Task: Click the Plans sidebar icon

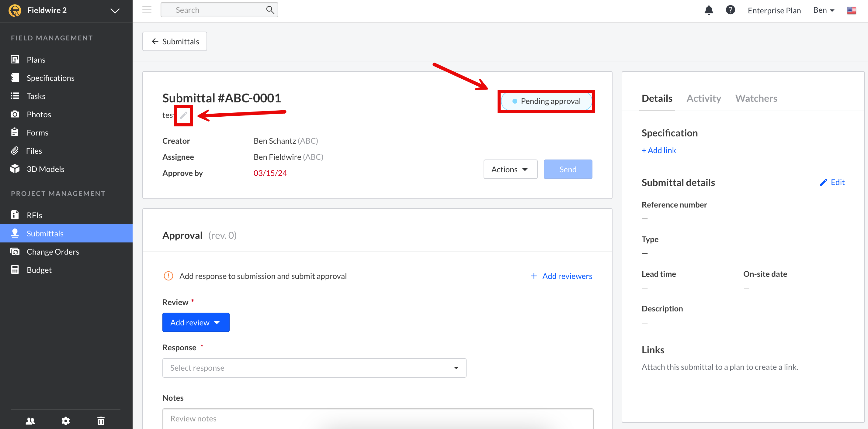Action: click(15, 59)
